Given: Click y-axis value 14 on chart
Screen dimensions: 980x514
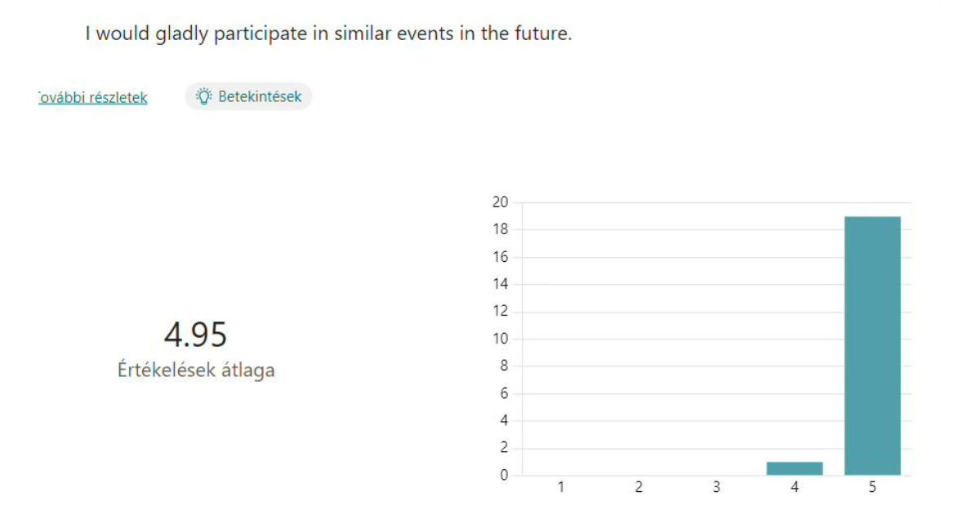Looking at the screenshot, I should 500,284.
